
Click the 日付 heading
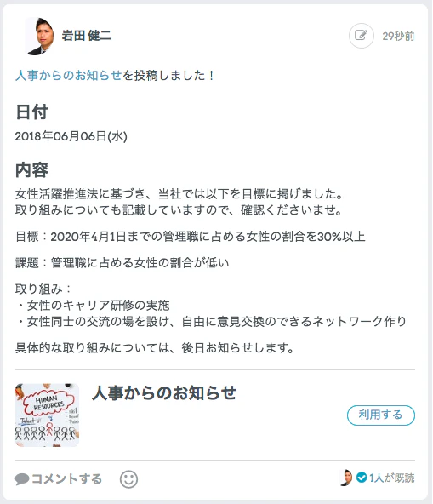tap(31, 112)
